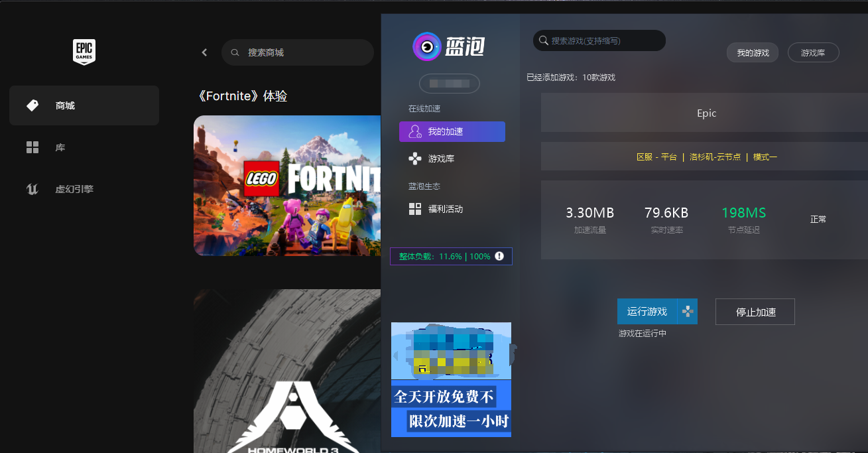Click the 79.6KB 实时速率 value
This screenshot has width=868, height=453.
point(666,213)
